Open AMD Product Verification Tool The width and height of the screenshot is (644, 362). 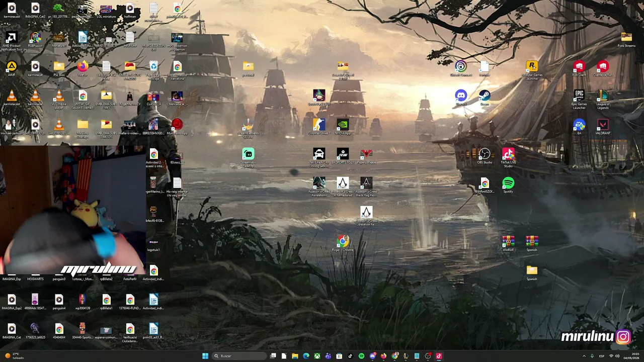(x=12, y=42)
